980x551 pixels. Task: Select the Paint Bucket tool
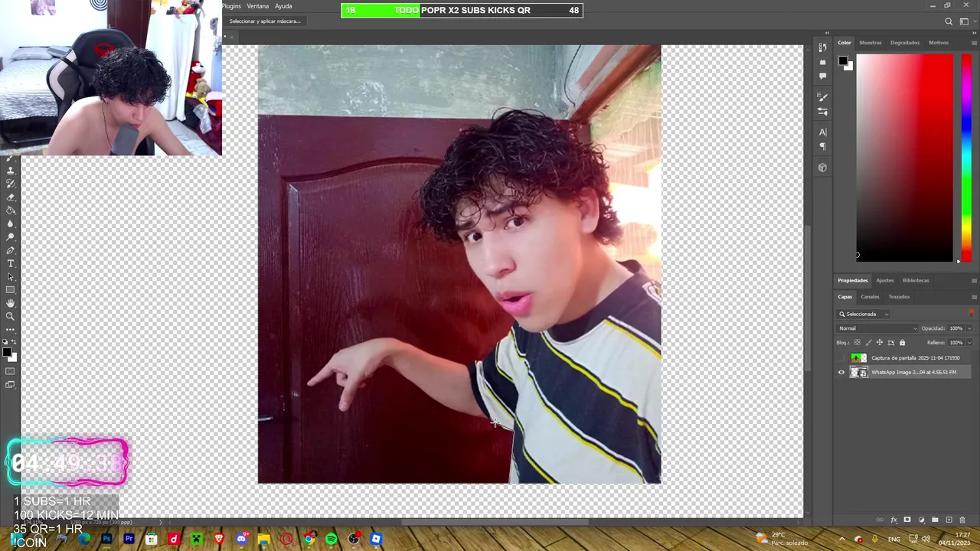[x=11, y=210]
